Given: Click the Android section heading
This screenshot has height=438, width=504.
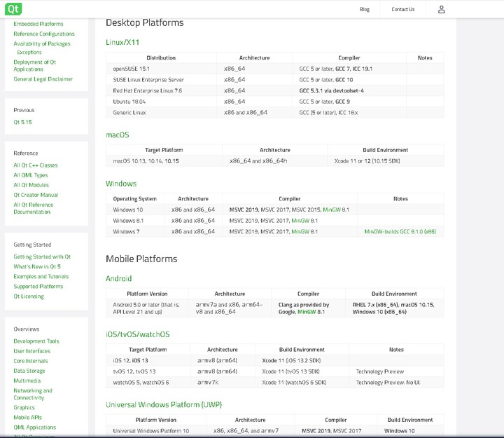Looking at the screenshot, I should coord(118,278).
